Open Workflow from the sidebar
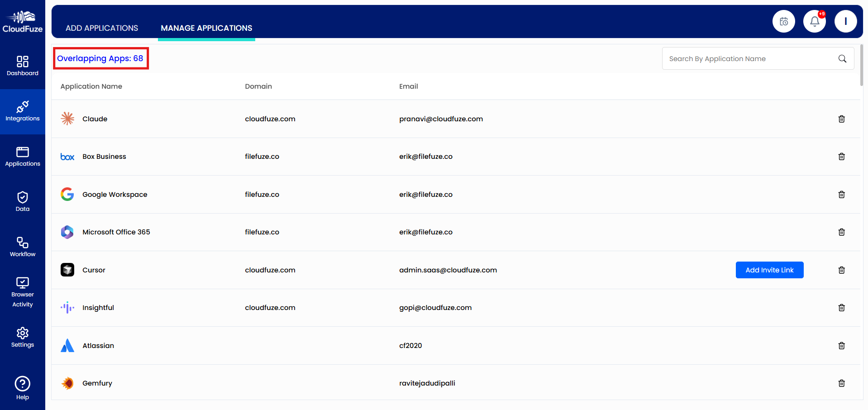 [x=22, y=247]
